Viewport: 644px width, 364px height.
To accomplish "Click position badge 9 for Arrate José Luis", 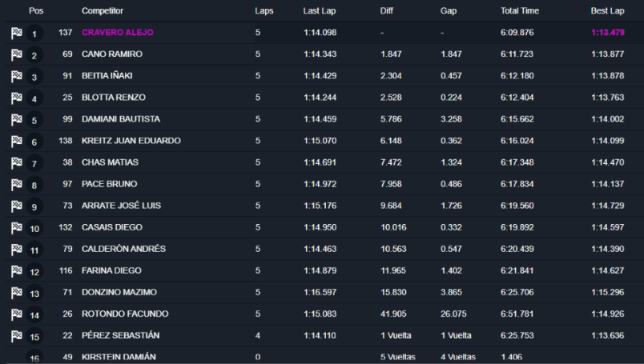I will point(34,206).
